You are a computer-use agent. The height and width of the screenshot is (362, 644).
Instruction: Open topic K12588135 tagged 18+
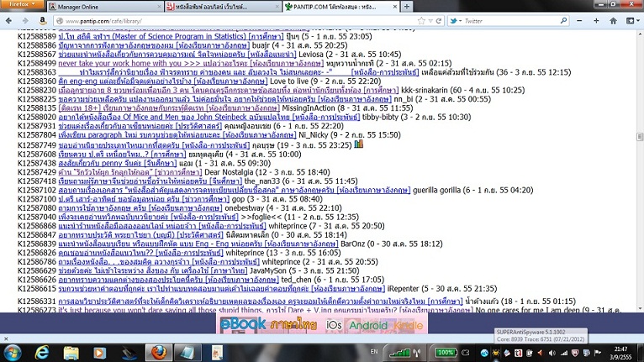(169, 108)
